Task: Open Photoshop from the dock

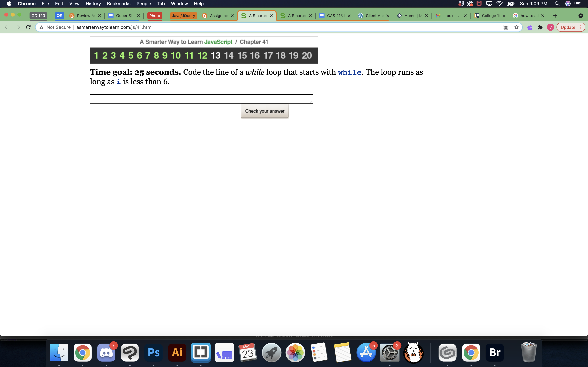Action: pos(153,352)
